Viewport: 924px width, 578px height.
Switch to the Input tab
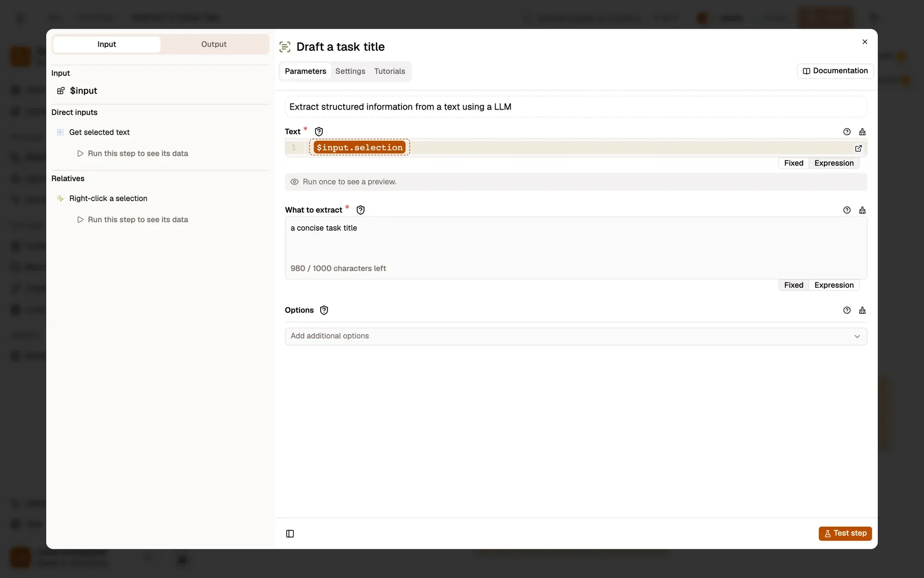pyautogui.click(x=107, y=44)
